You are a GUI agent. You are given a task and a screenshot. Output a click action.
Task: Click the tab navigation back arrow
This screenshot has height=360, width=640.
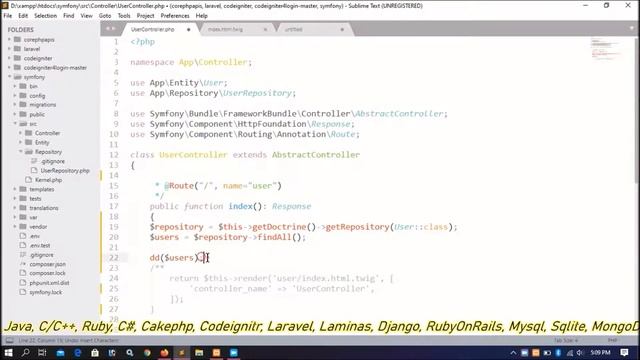(x=108, y=29)
